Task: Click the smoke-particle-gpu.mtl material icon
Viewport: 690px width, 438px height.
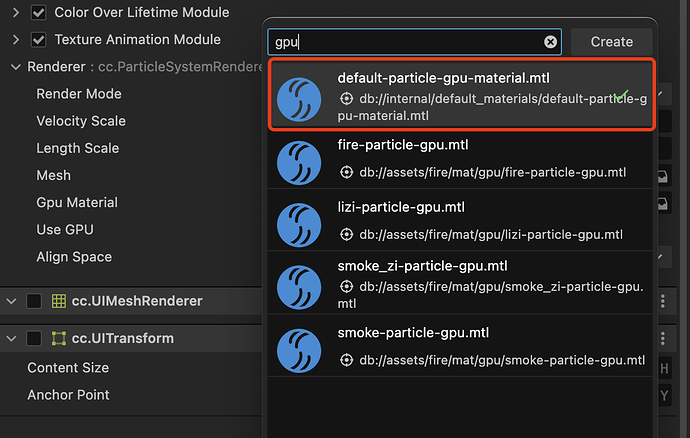Action: [304, 349]
